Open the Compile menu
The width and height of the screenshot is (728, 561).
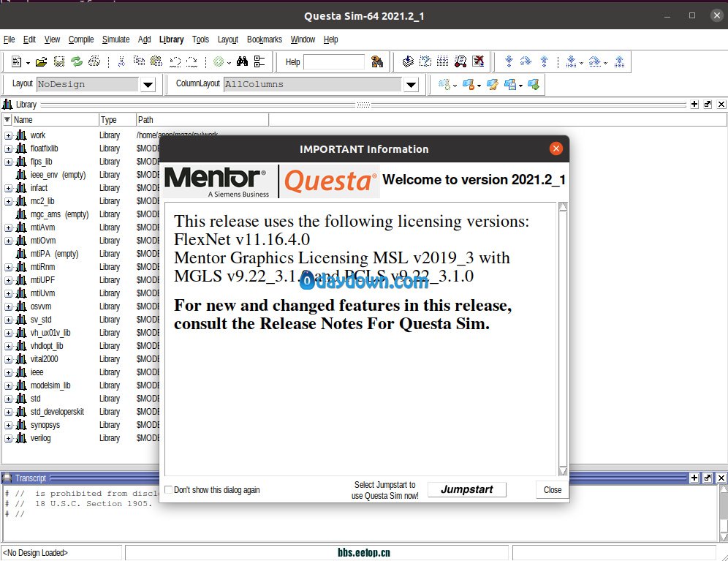pyautogui.click(x=81, y=39)
